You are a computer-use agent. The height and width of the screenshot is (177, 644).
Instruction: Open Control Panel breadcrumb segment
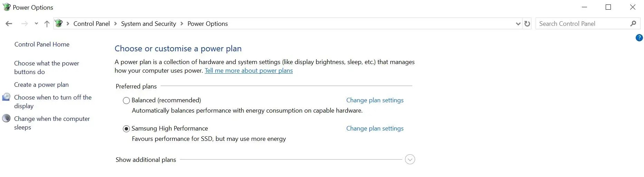92,24
